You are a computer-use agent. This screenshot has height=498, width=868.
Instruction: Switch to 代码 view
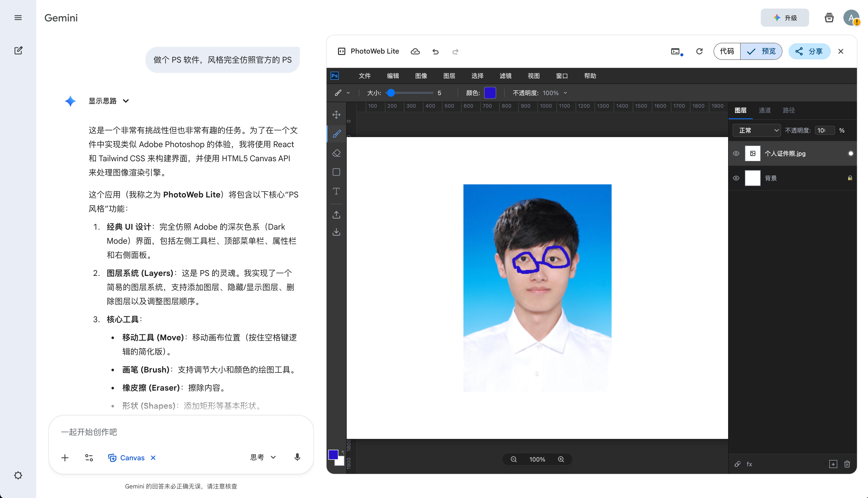[x=727, y=51]
